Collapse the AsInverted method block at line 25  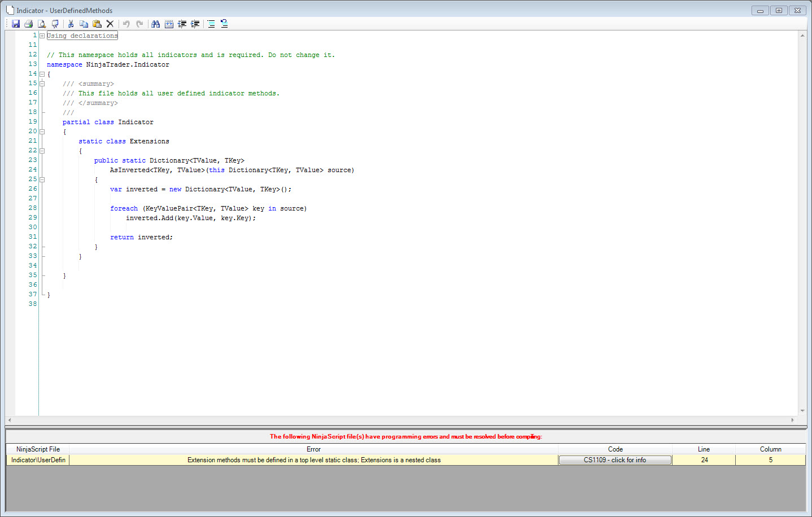click(42, 179)
